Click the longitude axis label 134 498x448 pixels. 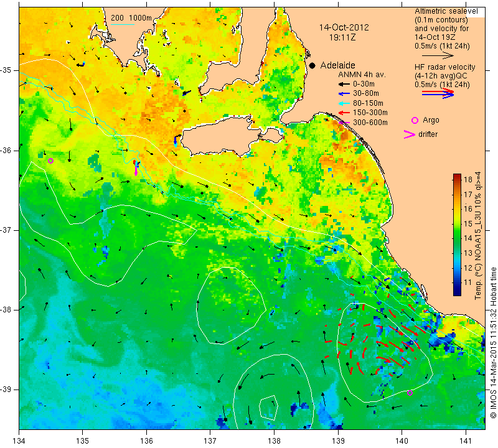(x=19, y=441)
